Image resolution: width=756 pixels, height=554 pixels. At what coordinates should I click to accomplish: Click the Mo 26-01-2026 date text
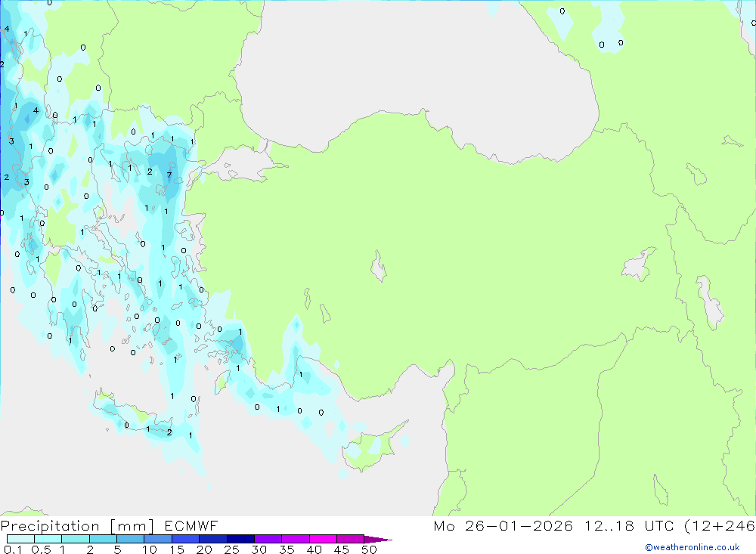point(503,525)
